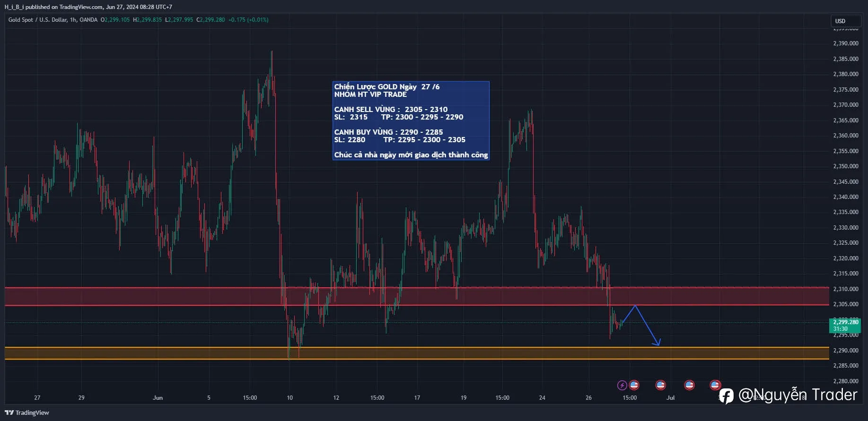Open the last US flag event icon
Image resolution: width=868 pixels, height=421 pixels.
click(715, 385)
